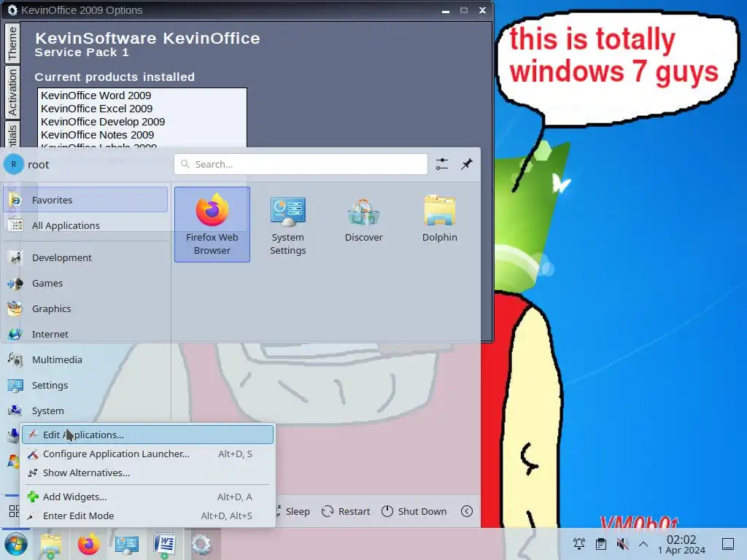Click Shut Down button
This screenshot has width=747, height=560.
(x=414, y=511)
